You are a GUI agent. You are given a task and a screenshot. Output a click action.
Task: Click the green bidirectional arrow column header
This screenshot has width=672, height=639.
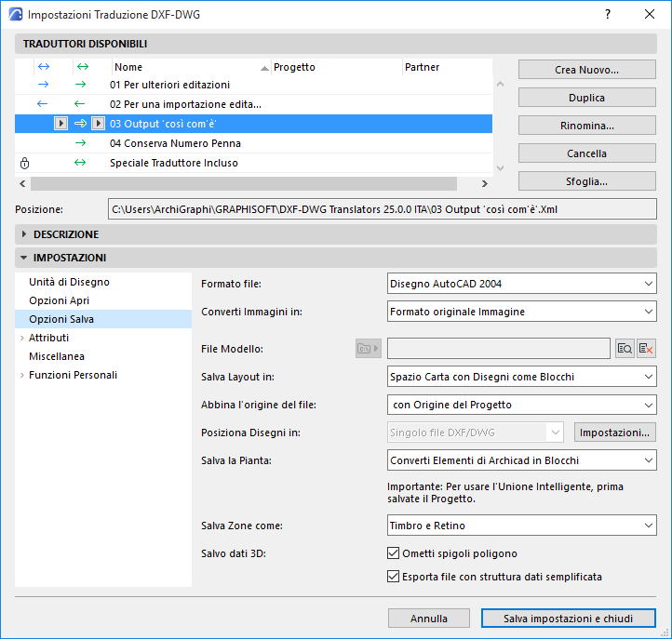83,67
